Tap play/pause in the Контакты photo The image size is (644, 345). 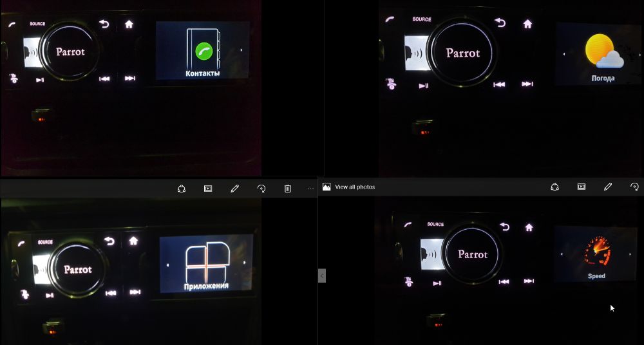40,80
